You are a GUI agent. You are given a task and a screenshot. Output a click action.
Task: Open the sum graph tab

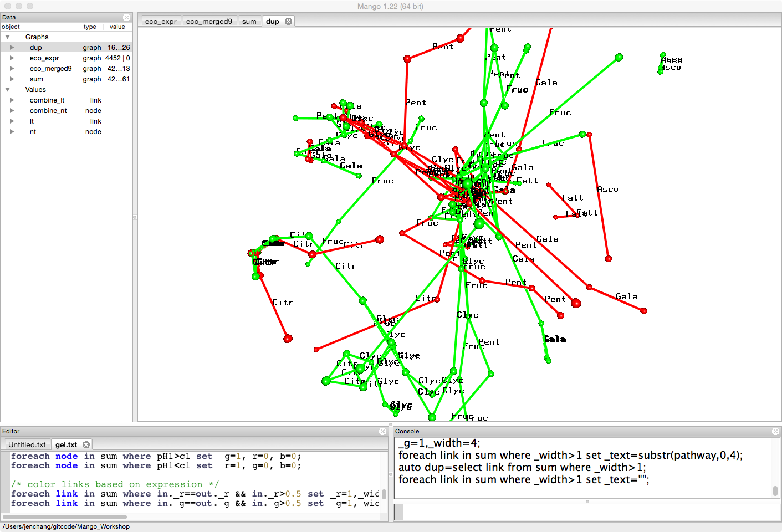249,22
